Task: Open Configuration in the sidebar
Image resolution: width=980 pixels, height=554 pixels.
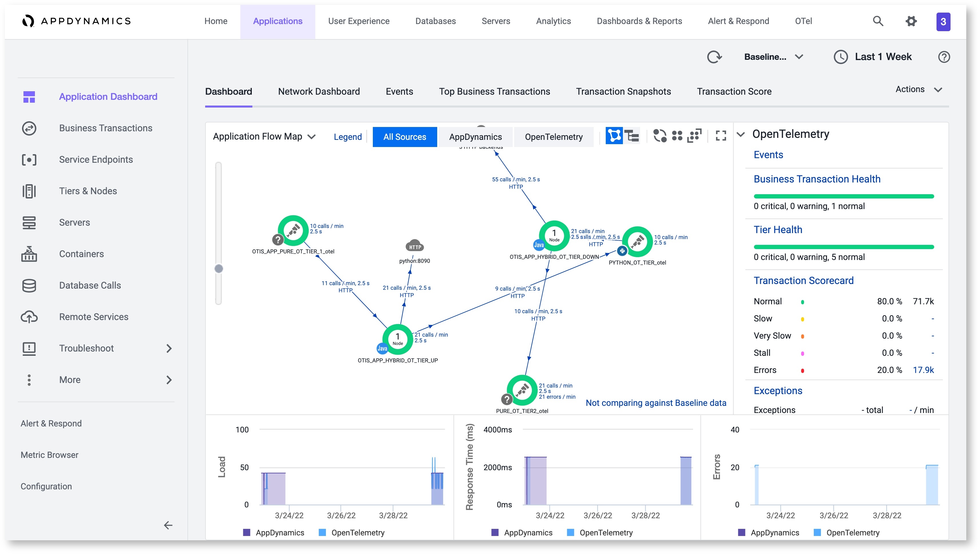Action: [x=46, y=486]
